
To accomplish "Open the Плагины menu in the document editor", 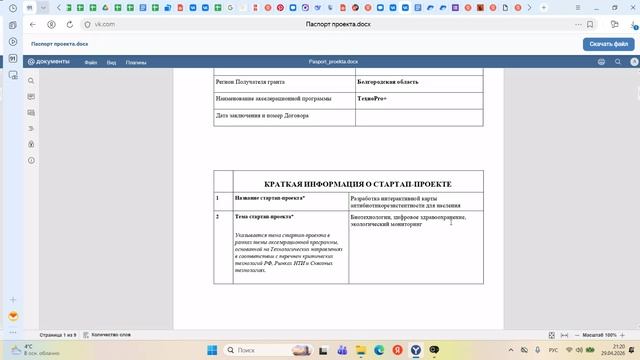I will 136,62.
